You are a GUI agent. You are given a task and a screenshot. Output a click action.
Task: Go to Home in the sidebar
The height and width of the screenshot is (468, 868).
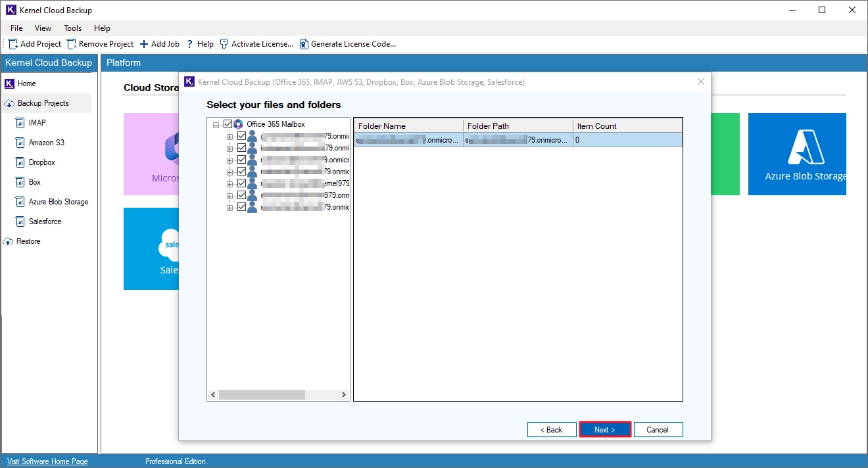[20, 83]
